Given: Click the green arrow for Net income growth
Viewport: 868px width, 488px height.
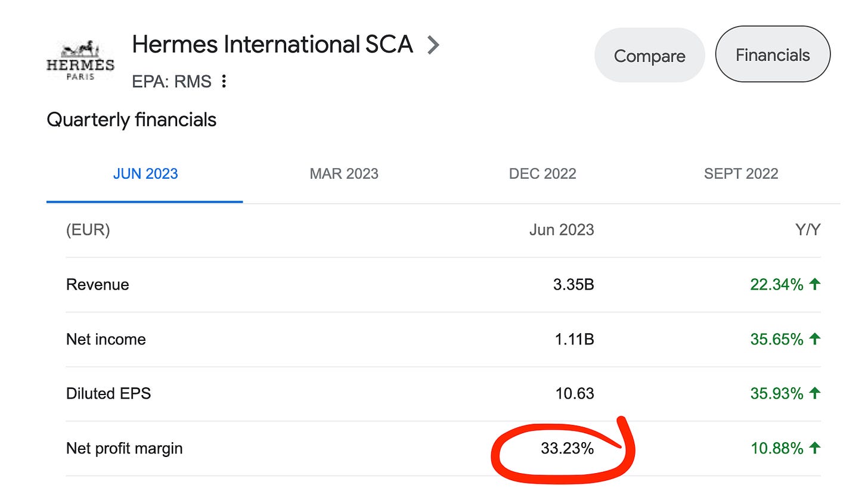Looking at the screenshot, I should (x=815, y=339).
